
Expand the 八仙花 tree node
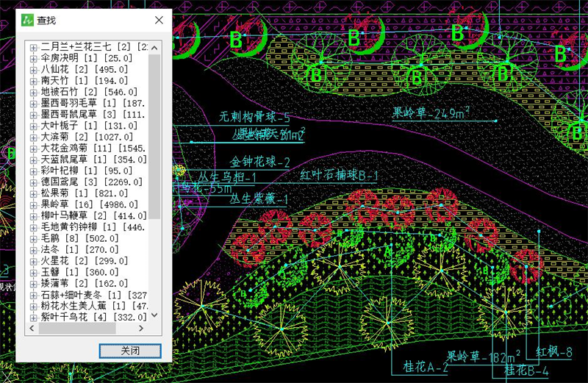[x=34, y=70]
